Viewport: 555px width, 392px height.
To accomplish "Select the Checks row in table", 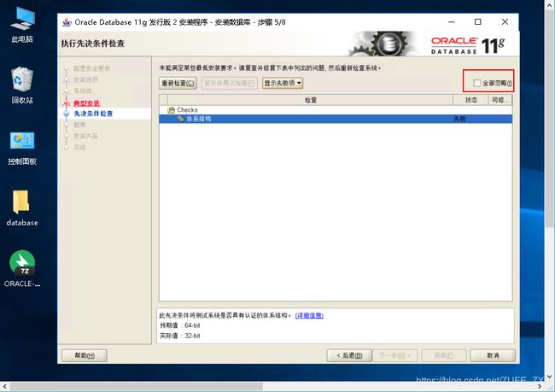I will [336, 110].
